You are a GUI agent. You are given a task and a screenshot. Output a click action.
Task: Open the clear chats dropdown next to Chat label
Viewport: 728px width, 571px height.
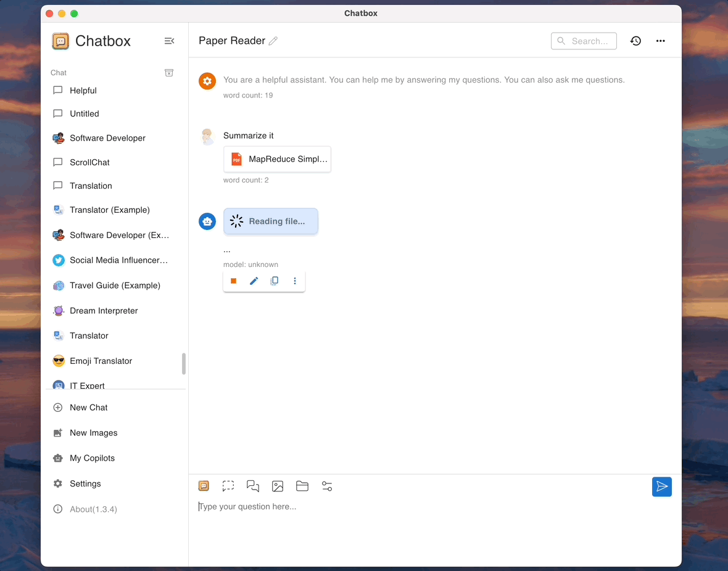pos(169,73)
